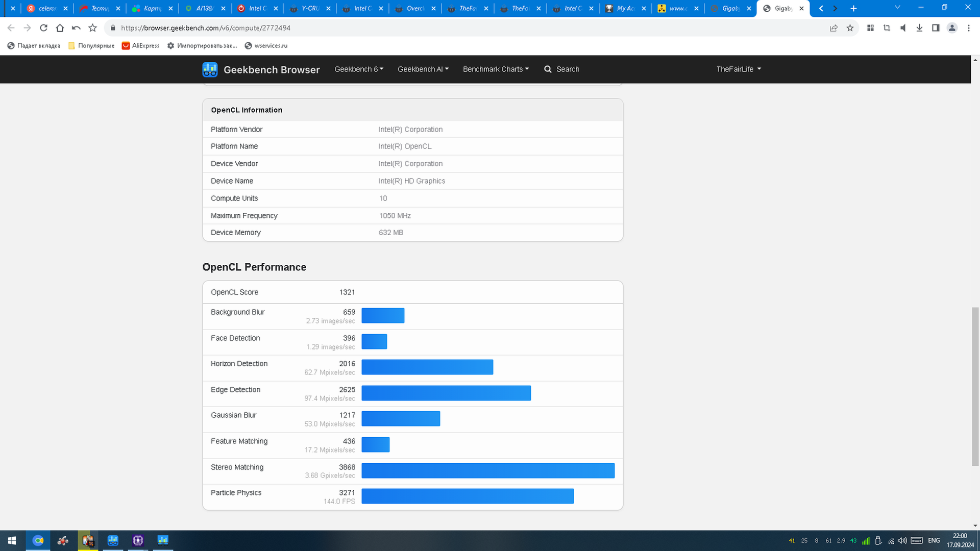
Task: Switch to the 'celeron' Yandex tab
Action: (x=47, y=8)
